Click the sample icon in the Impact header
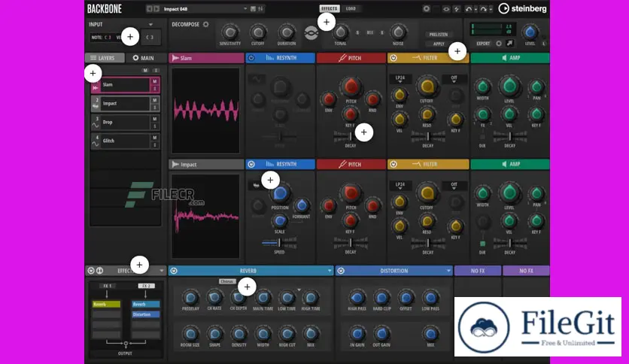629x364 pixels. [x=175, y=165]
